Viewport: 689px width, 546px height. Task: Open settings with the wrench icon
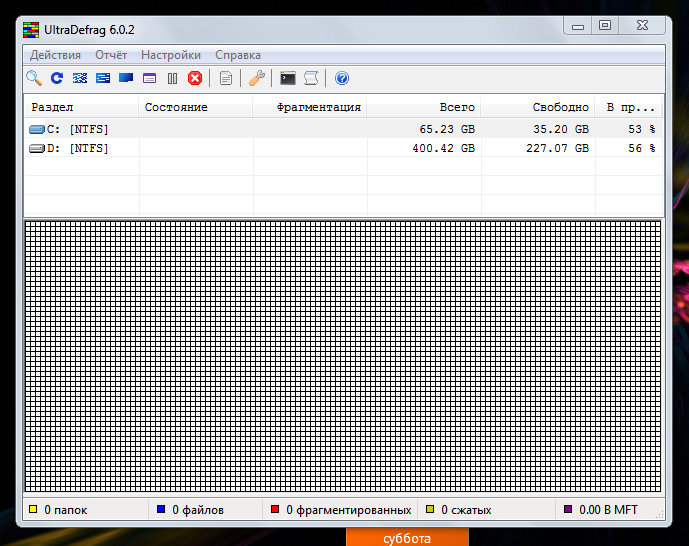[257, 78]
